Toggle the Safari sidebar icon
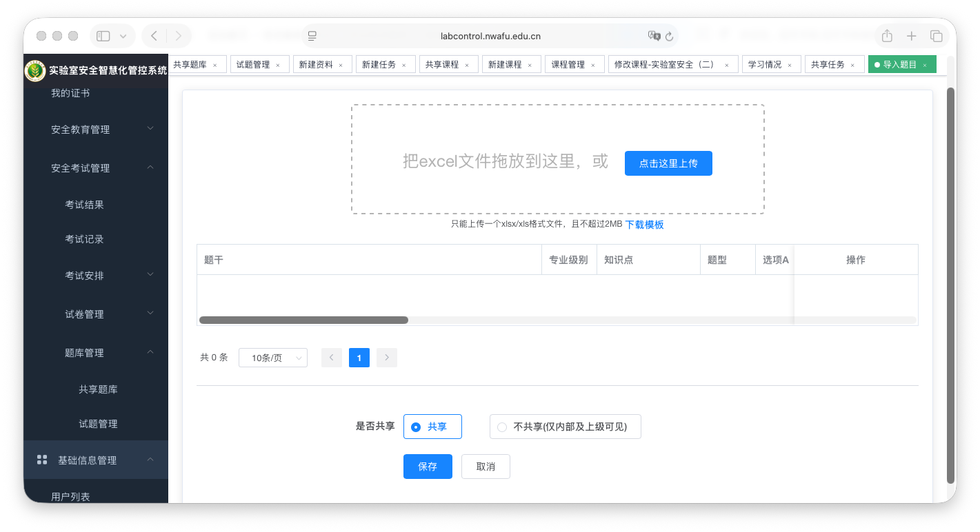Viewport: 980px width, 532px height. click(103, 36)
